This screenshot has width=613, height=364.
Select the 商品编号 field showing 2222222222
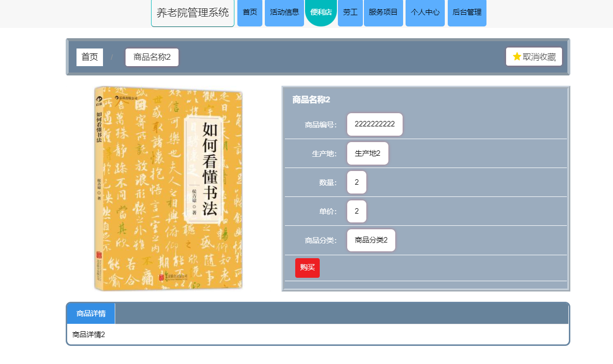pos(375,124)
